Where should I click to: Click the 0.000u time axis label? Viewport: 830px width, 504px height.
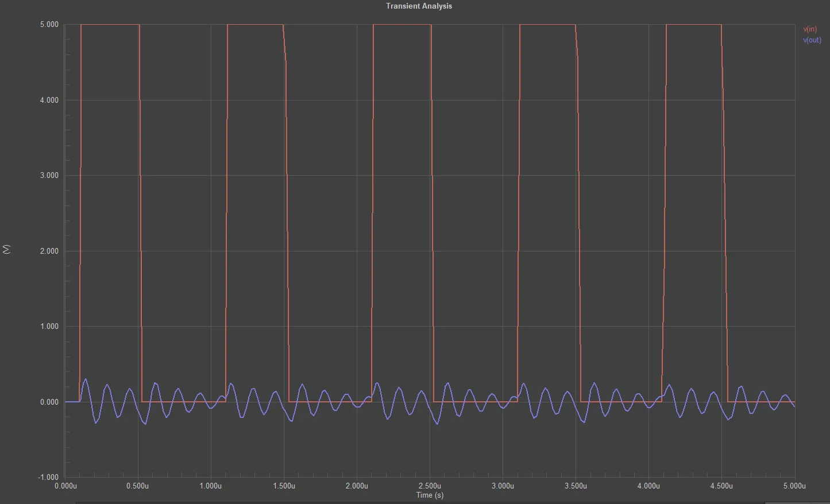(65, 486)
